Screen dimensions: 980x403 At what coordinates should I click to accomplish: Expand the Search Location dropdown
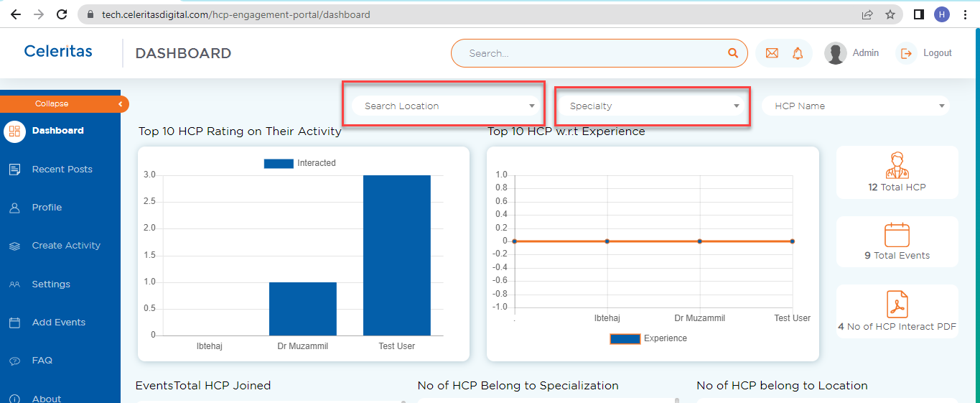pyautogui.click(x=445, y=106)
